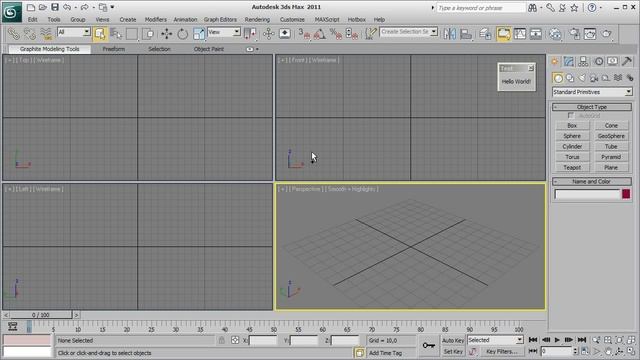The width and height of the screenshot is (640, 360).
Task: Open Select by Name dialog icon
Action: coord(116,33)
